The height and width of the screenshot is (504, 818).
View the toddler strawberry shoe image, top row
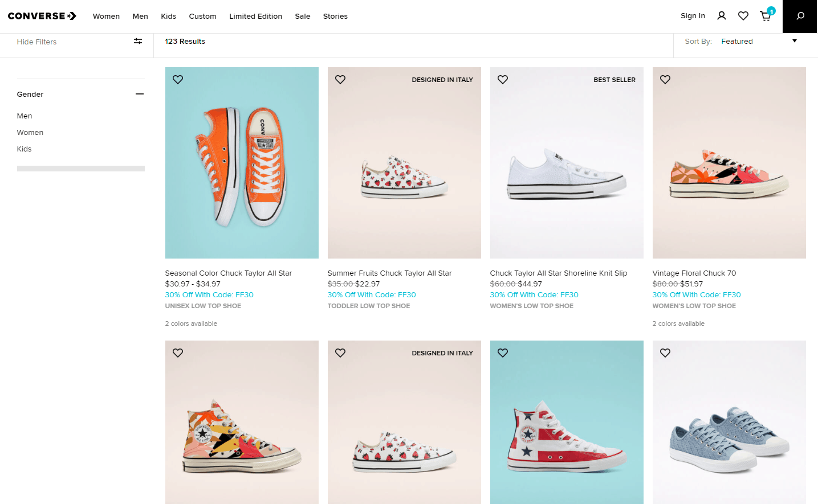click(404, 163)
